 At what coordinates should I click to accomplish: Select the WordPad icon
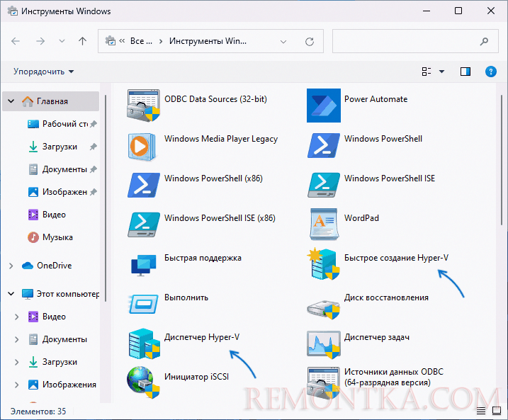coord(324,225)
